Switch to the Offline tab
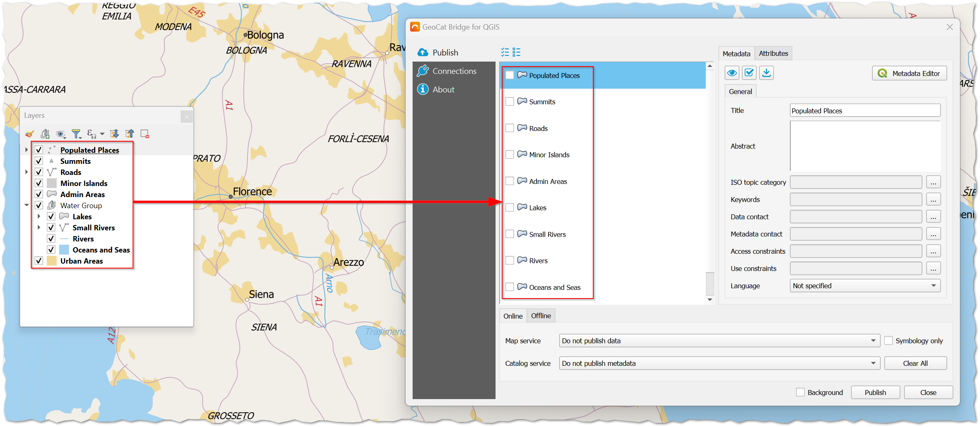Screen dimensions: 980x427 541,315
